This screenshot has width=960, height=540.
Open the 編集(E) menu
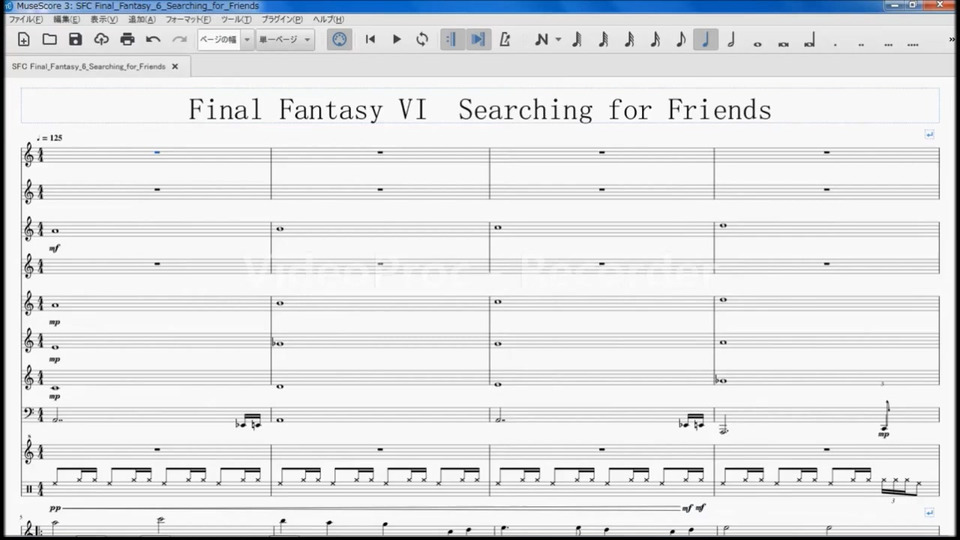pyautogui.click(x=67, y=20)
